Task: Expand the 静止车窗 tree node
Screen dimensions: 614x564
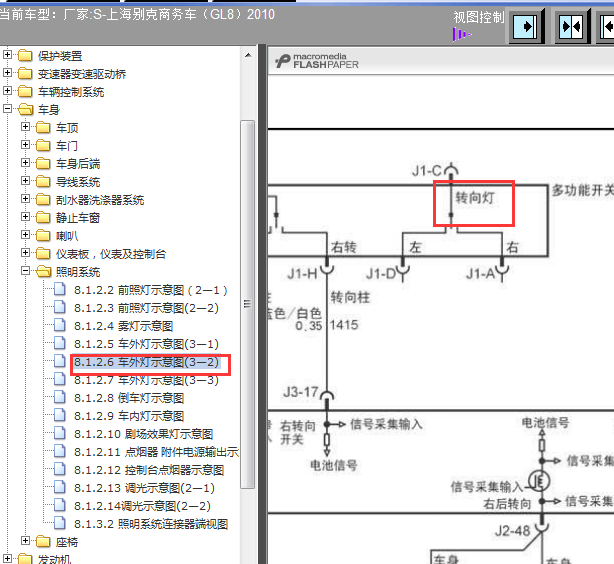Action: tap(25, 217)
